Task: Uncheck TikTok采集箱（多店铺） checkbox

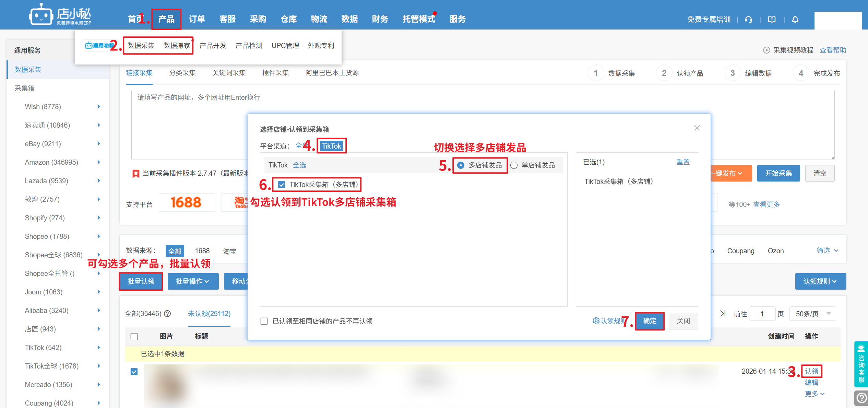Action: click(282, 185)
